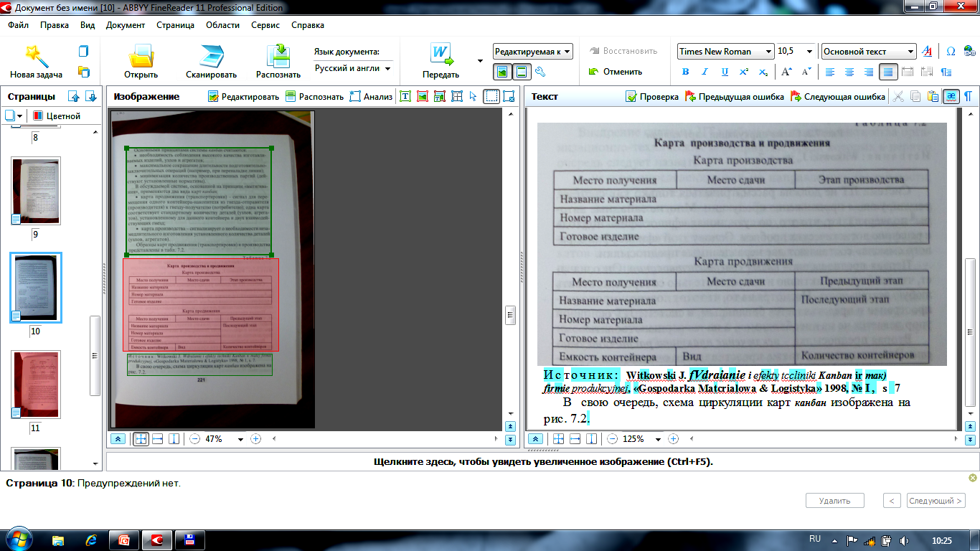The width and height of the screenshot is (980, 551).
Task: Open the Области menu
Action: pos(222,25)
